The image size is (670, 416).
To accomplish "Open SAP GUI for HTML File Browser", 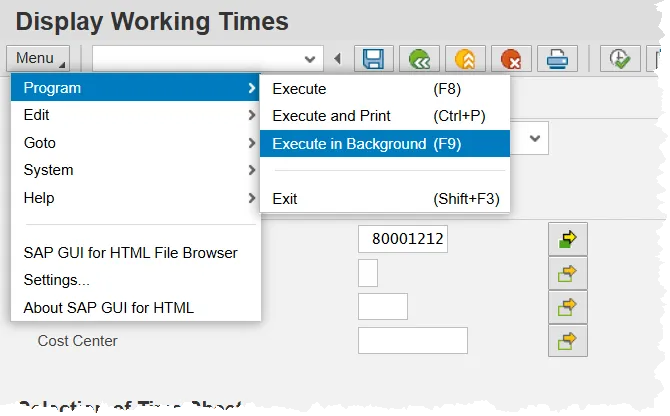I will (x=130, y=253).
